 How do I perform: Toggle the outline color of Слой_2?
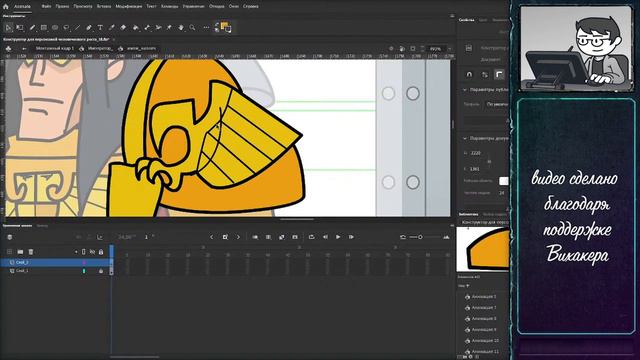(84, 262)
